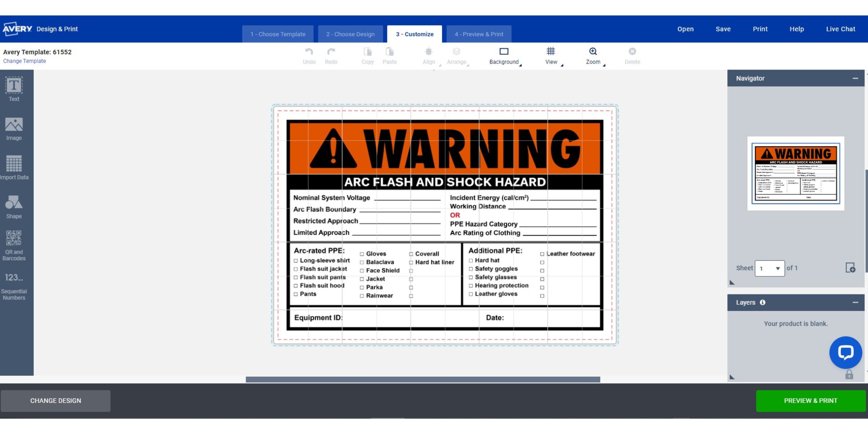
Task: Go to 2 - Choose Design tab
Action: 350,34
